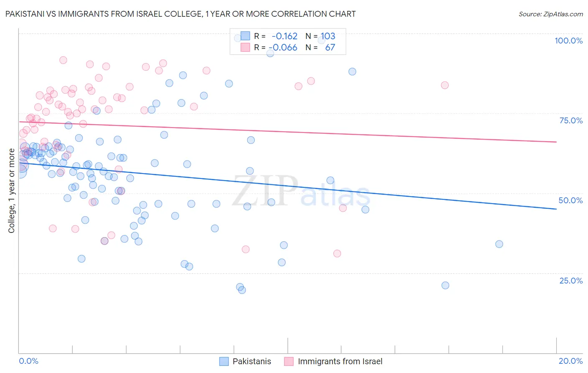Click the blue R = -0.162 stats swatch
This screenshot has height=373, width=588.
coord(245,36)
